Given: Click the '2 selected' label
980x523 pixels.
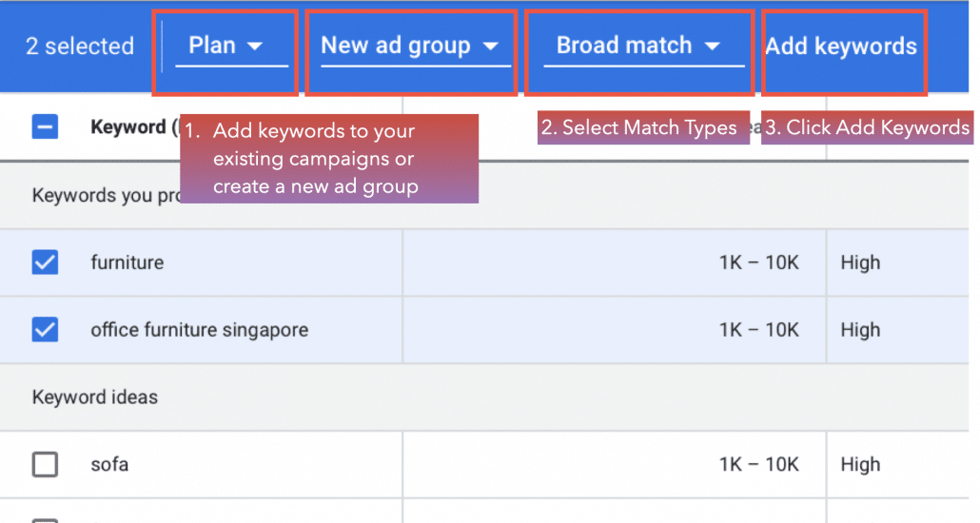Looking at the screenshot, I should pos(79,47).
